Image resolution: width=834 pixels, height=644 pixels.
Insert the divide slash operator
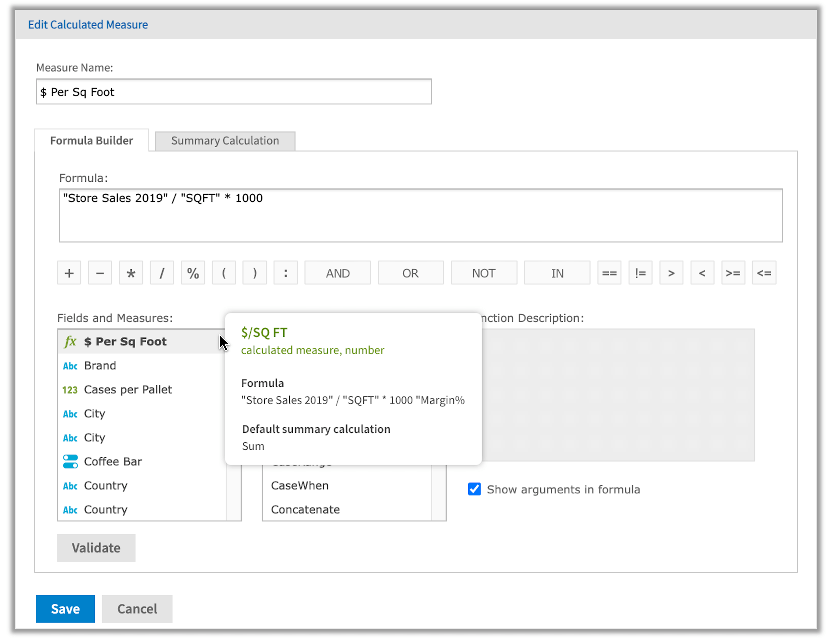pos(162,273)
